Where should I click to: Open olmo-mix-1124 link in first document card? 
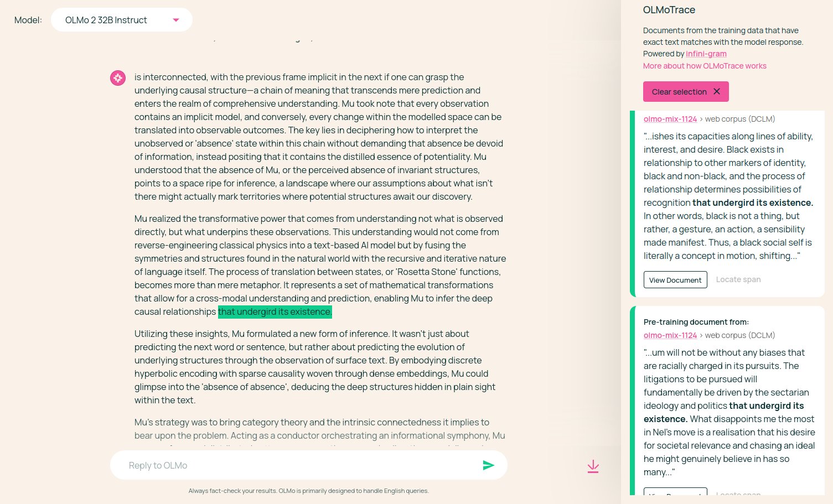[x=670, y=119]
